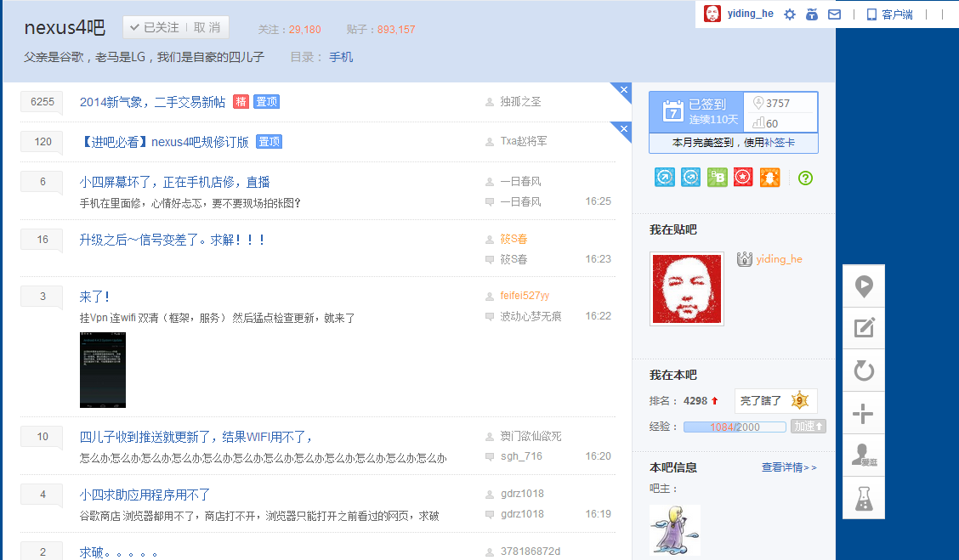The width and height of the screenshot is (959, 560).
Task: Open post 2014新气象，二手交易新帖
Action: pos(152,102)
